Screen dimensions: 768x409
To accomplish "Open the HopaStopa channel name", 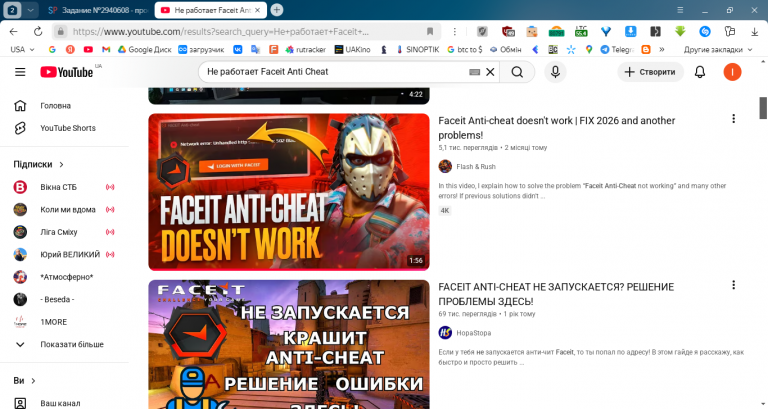I will [474, 333].
